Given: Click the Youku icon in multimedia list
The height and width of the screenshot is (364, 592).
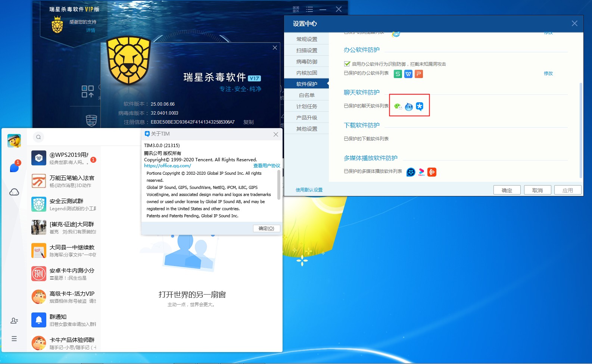Looking at the screenshot, I should 421,172.
